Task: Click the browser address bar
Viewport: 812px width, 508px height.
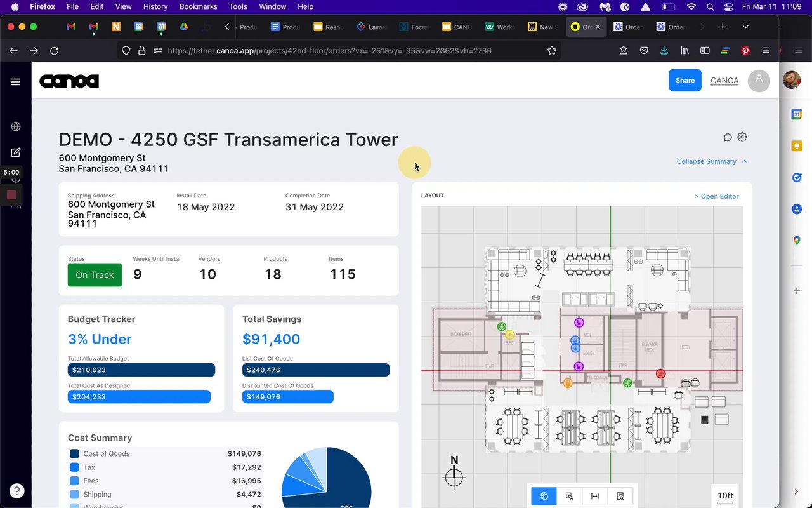Action: (339, 51)
